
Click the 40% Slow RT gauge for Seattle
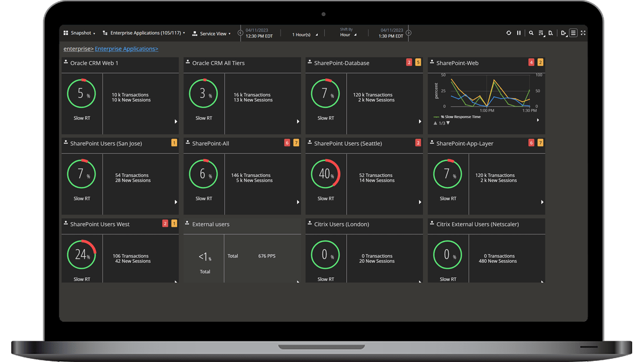point(326,174)
